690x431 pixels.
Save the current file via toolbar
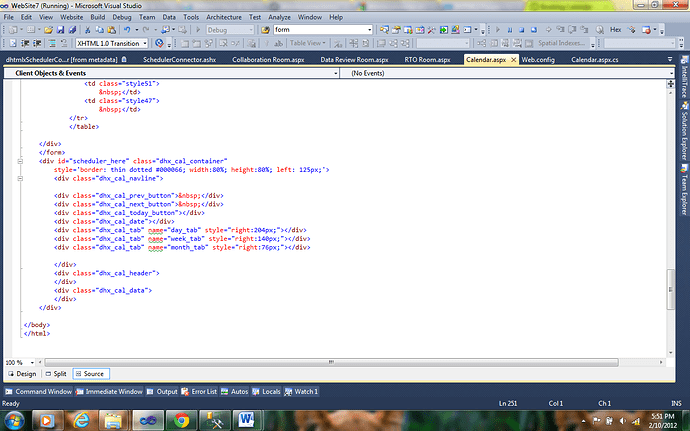click(60, 30)
